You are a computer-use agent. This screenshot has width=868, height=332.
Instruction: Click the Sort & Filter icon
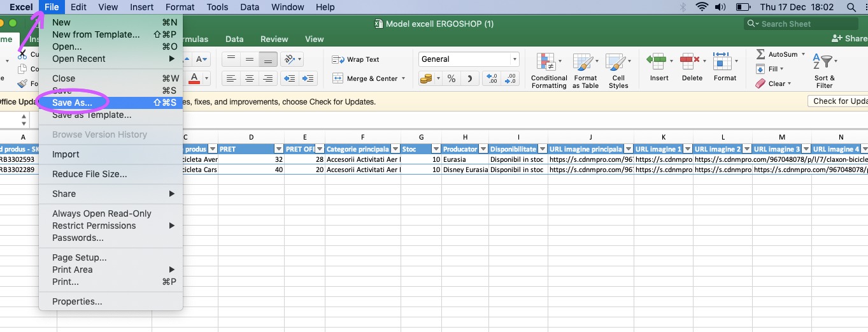[824, 62]
